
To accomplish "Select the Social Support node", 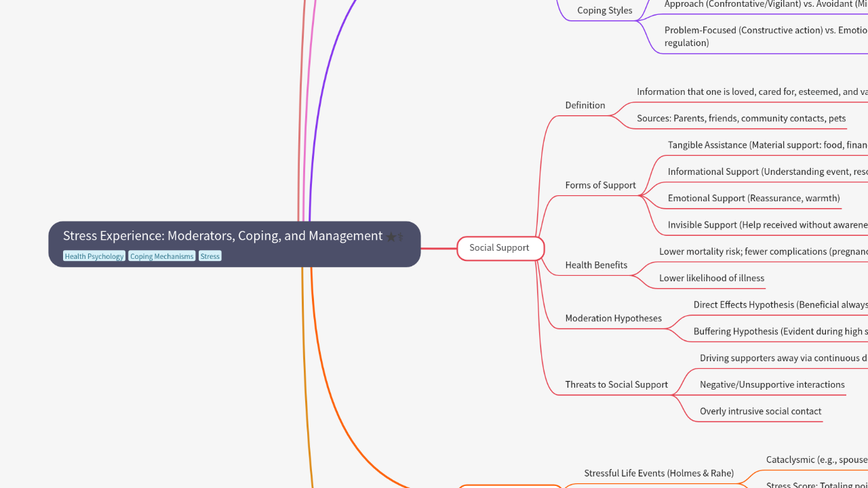I will click(x=500, y=248).
